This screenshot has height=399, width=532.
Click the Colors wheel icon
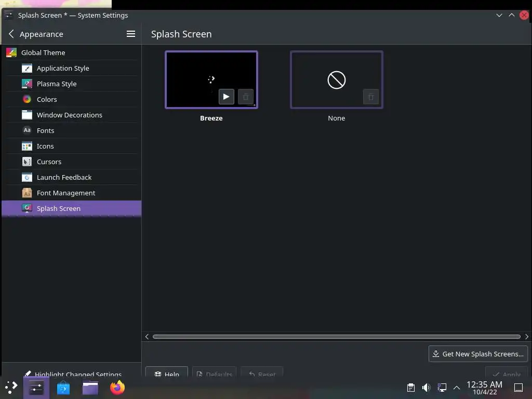coord(27,99)
